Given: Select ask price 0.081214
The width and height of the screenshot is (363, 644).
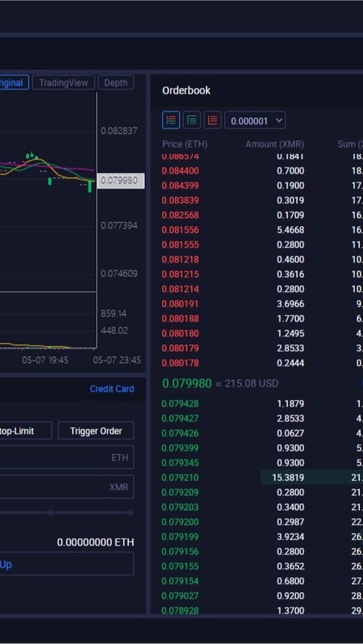Looking at the screenshot, I should [180, 289].
